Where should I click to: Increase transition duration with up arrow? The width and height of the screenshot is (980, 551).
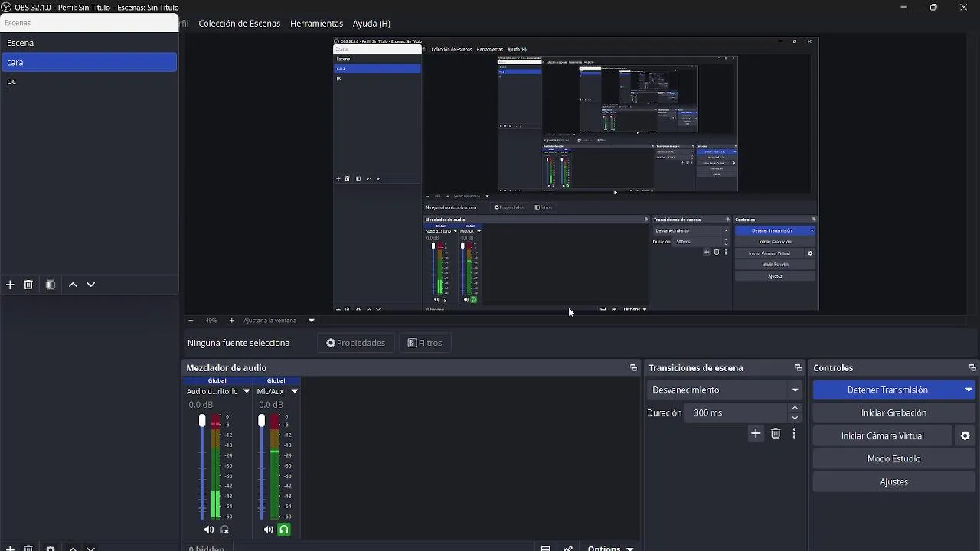(x=795, y=409)
